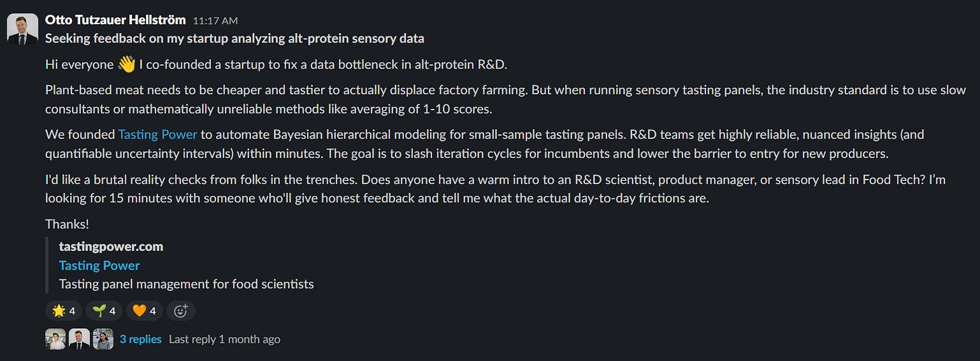Click the 11:17 AM message timestamp
Viewport: 980px width, 361px height.
tap(215, 21)
